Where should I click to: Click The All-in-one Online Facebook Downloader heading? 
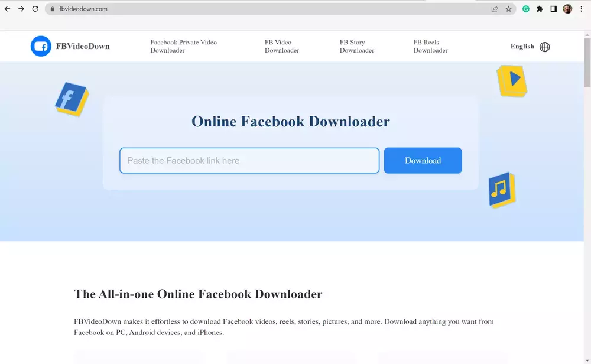click(x=198, y=294)
